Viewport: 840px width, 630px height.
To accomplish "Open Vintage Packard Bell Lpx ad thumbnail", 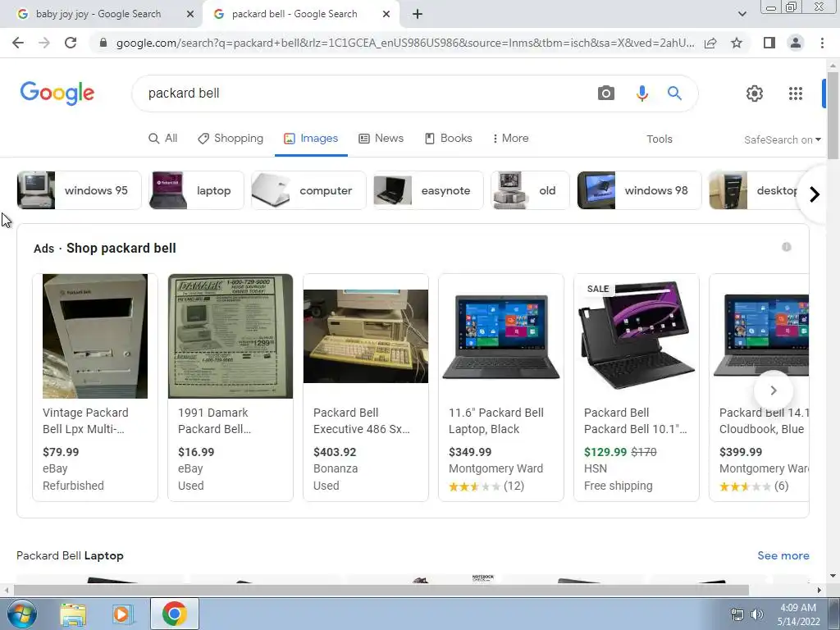I will point(95,336).
